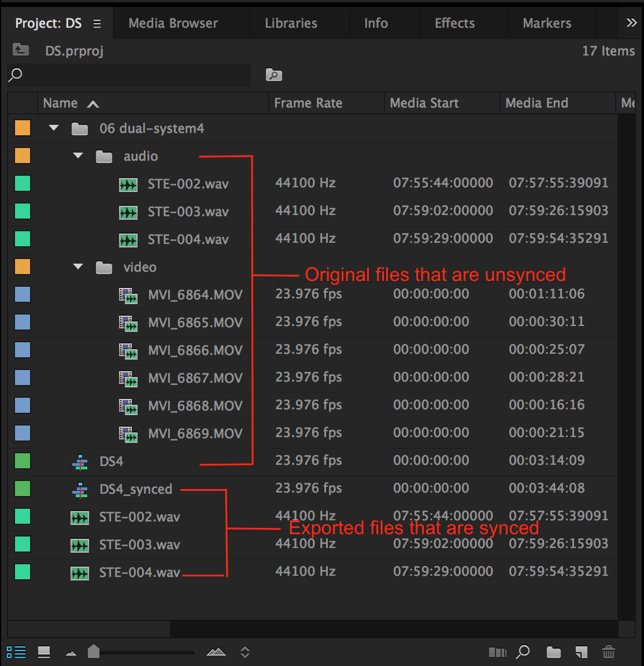
Task: Select the DS4_synced sequence
Action: coord(135,489)
